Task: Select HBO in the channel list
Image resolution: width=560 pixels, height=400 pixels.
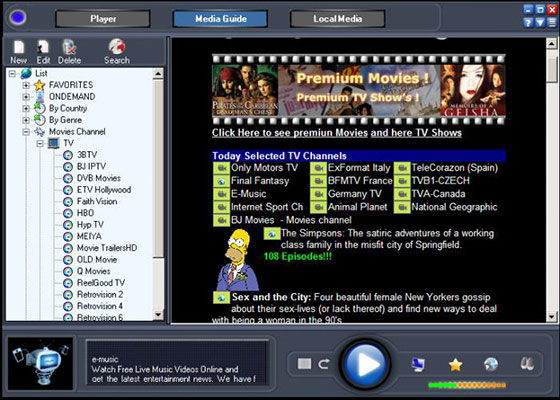Action: 85,213
